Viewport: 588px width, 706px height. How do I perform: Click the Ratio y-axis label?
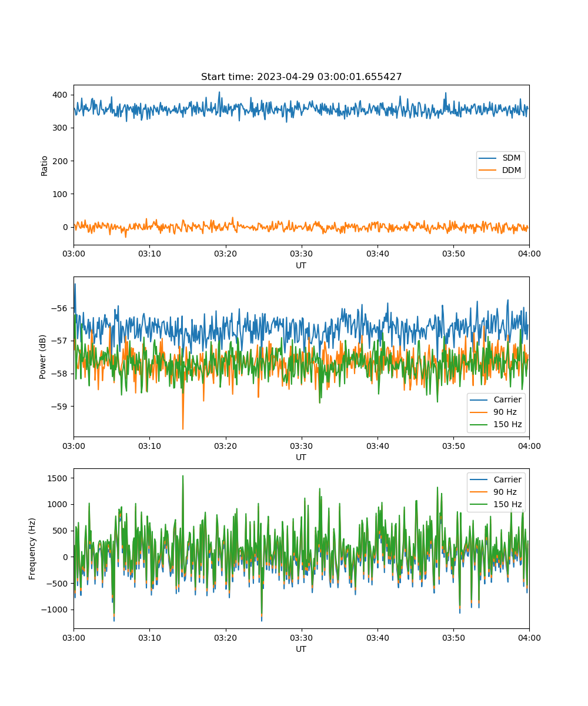coord(45,165)
